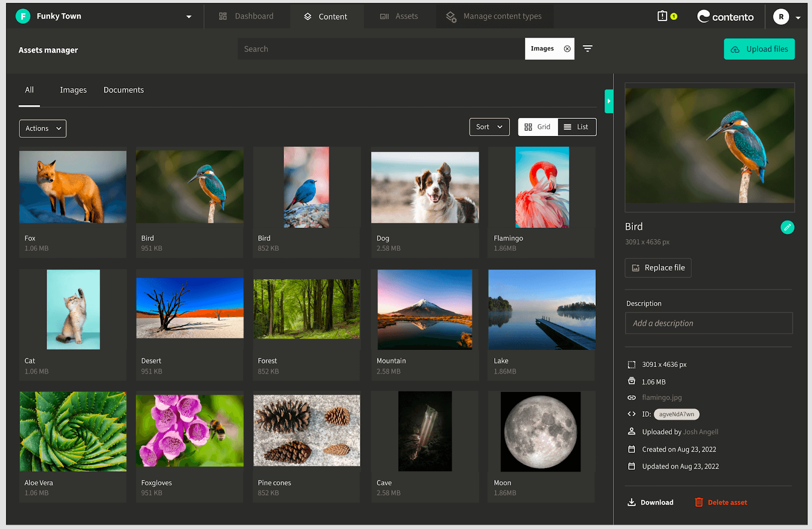Click the contento logo
The image size is (812, 529).
[x=725, y=16]
